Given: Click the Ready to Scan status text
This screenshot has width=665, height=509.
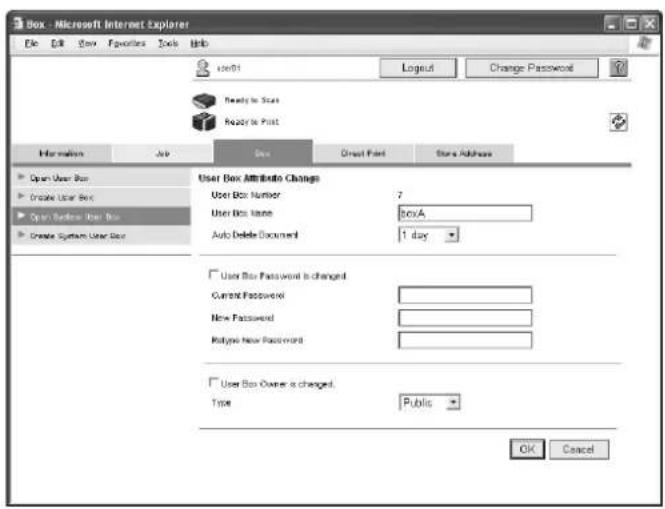Looking at the screenshot, I should pyautogui.click(x=252, y=101).
